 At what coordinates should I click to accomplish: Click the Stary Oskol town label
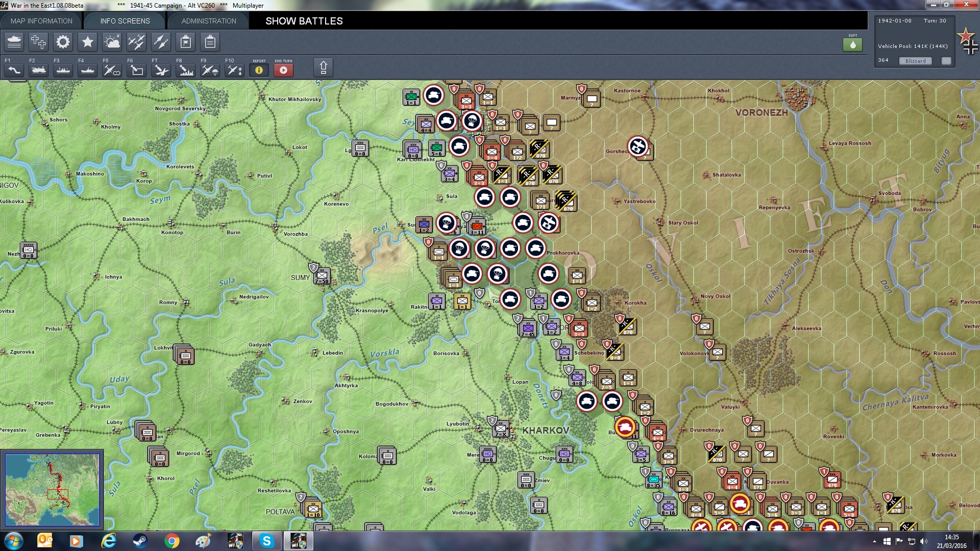point(683,223)
